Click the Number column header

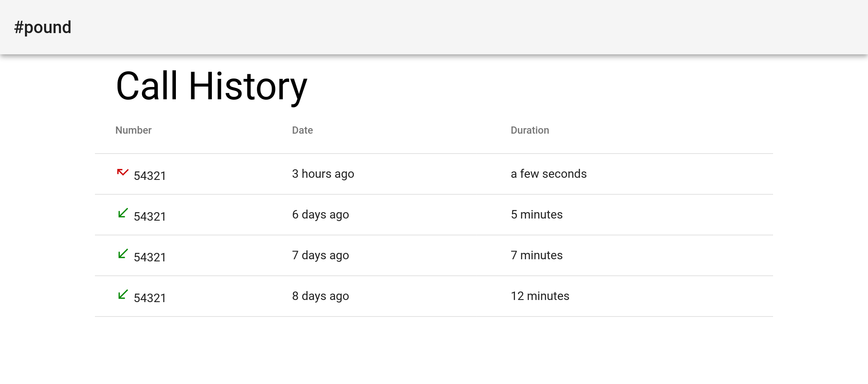coord(134,130)
